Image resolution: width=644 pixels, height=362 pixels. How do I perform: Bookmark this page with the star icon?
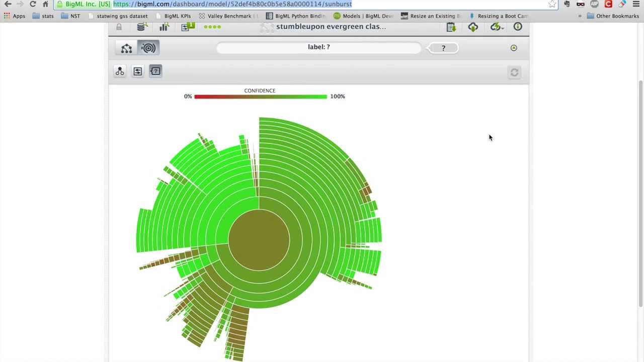pos(552,4)
